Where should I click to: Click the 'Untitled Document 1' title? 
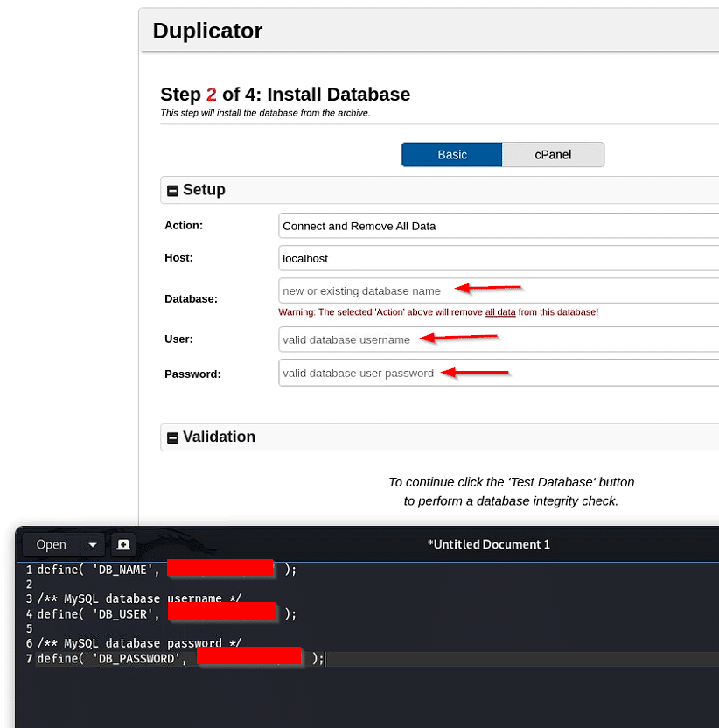coord(489,544)
